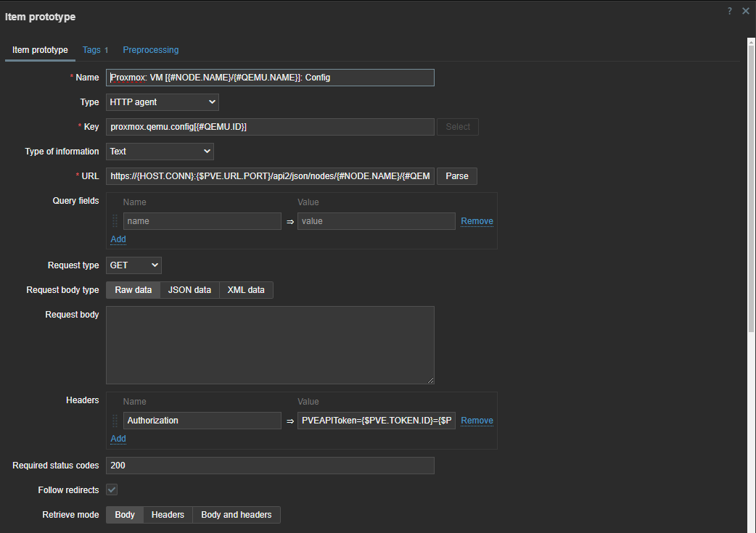Set retrieve mode to Headers
The image size is (756, 533).
pos(168,515)
